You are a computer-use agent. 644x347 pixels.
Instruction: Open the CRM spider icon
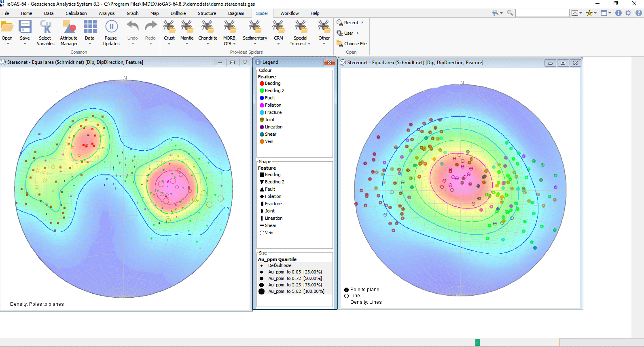(x=278, y=27)
